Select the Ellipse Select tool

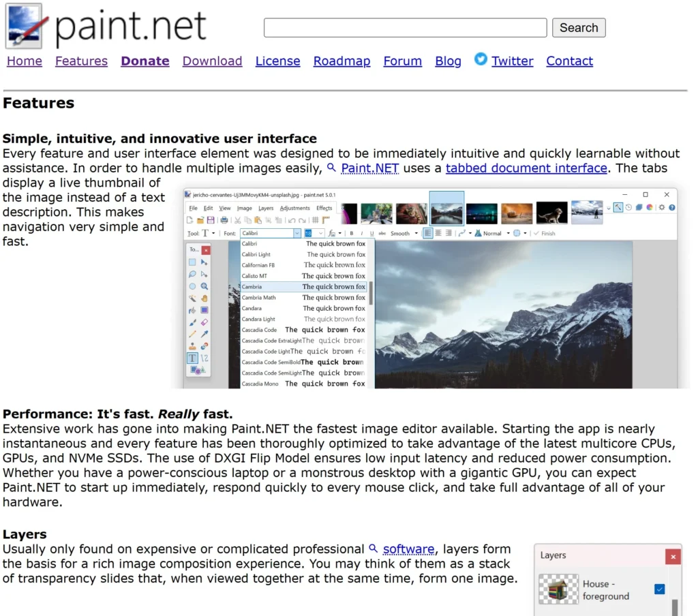192,287
